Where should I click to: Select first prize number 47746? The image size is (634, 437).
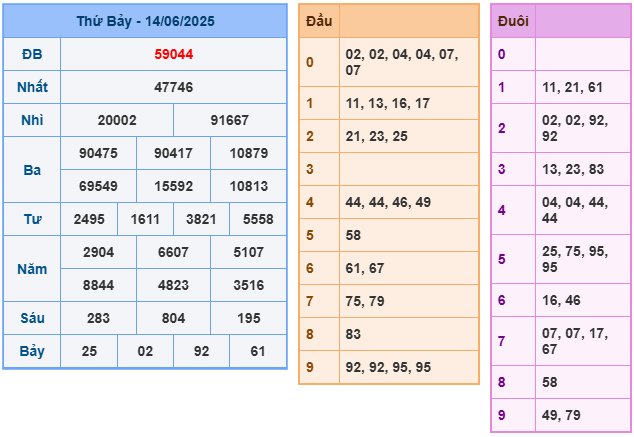click(173, 87)
